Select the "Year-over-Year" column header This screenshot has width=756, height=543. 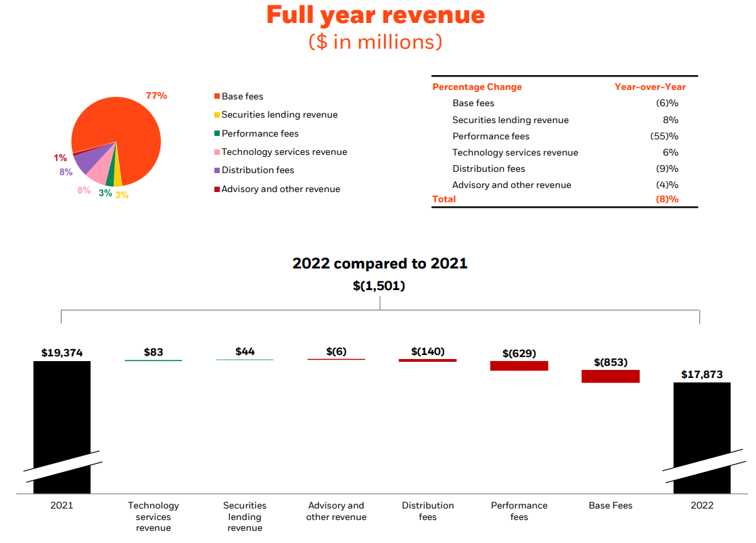click(649, 87)
